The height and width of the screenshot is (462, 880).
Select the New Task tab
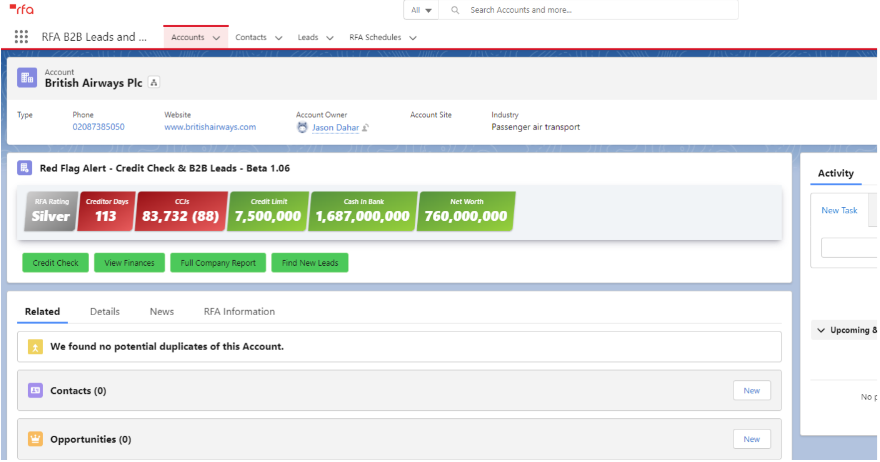[x=840, y=211]
